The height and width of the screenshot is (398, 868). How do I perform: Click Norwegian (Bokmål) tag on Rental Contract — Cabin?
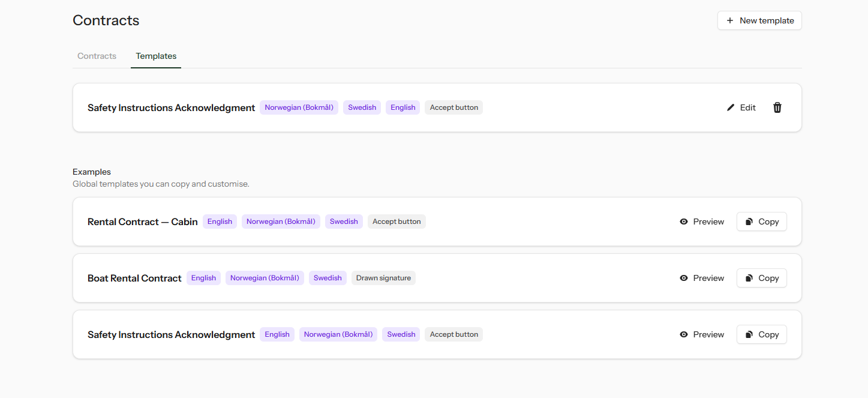pyautogui.click(x=281, y=222)
